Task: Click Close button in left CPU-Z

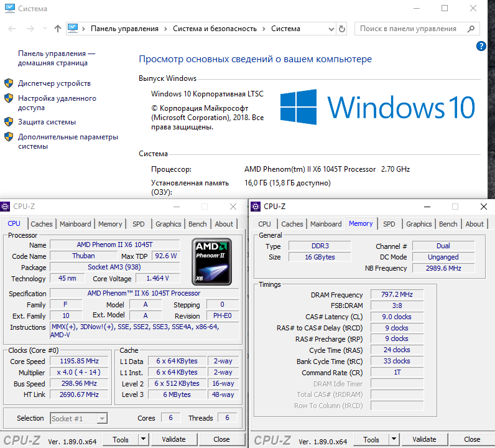Action: click(221, 439)
